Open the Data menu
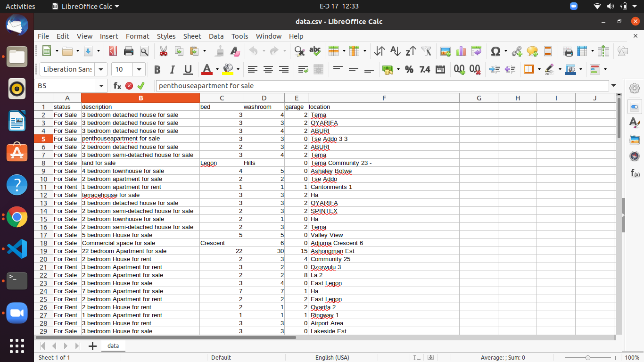The width and height of the screenshot is (644, 362). coord(216,36)
